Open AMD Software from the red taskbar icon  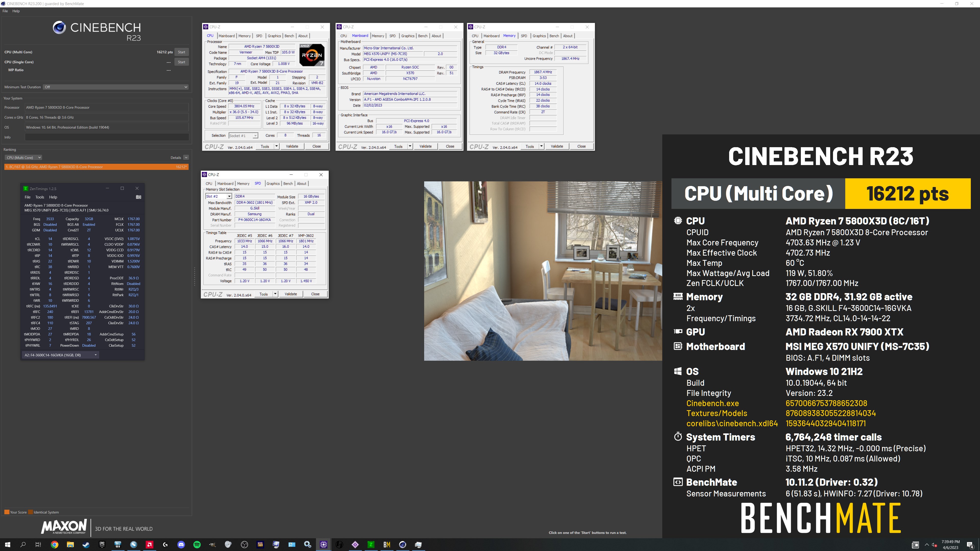coord(150,545)
